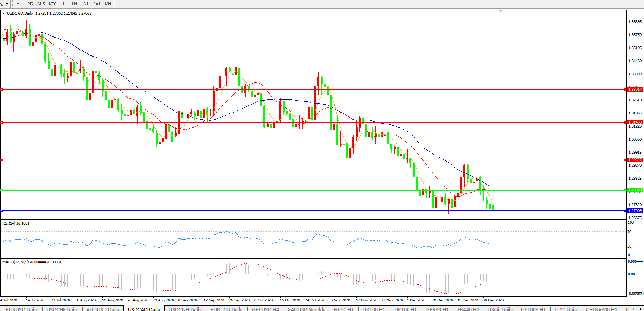The height and width of the screenshot is (311, 644).
Task: Open the GBPUSD H4 chart tab
Action: pos(265,309)
